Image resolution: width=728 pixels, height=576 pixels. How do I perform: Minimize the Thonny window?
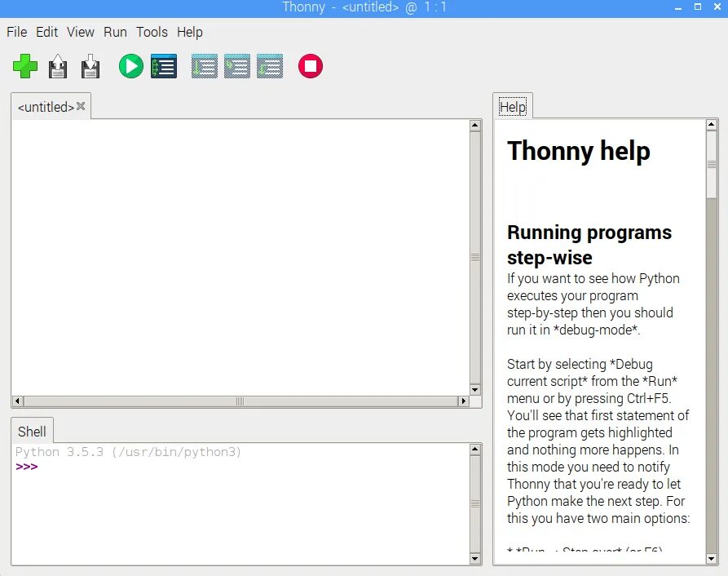point(678,7)
